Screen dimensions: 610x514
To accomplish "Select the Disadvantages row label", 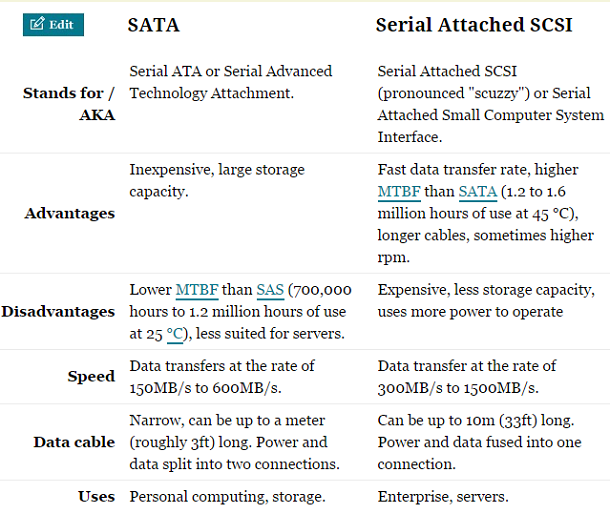I will [x=58, y=311].
